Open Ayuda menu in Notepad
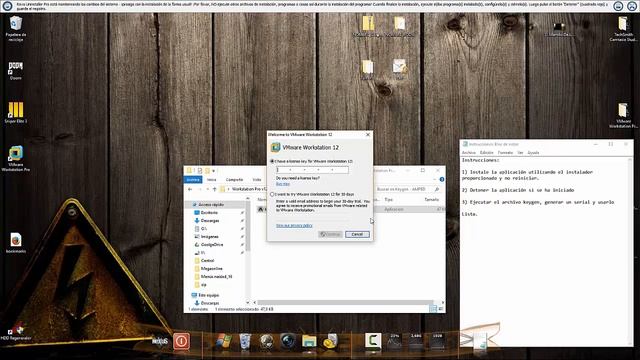This screenshot has width=640, height=360. [x=533, y=153]
